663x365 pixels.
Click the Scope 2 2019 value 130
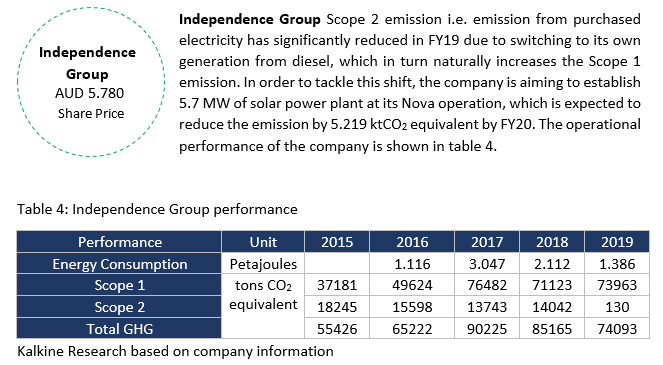pos(617,307)
